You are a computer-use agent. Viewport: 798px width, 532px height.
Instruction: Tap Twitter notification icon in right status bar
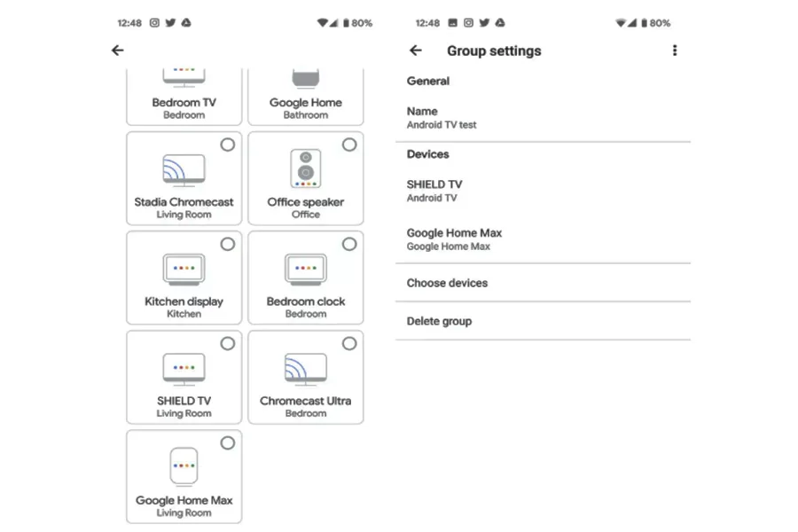tap(484, 22)
